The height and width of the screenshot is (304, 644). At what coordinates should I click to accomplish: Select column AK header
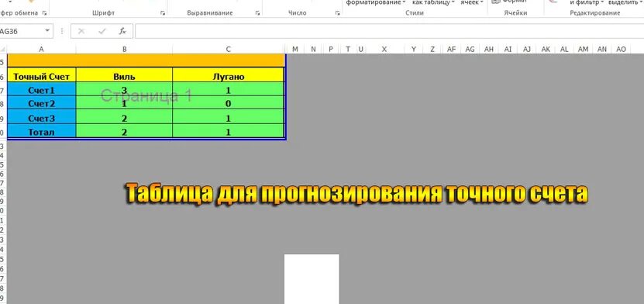[x=546, y=50]
